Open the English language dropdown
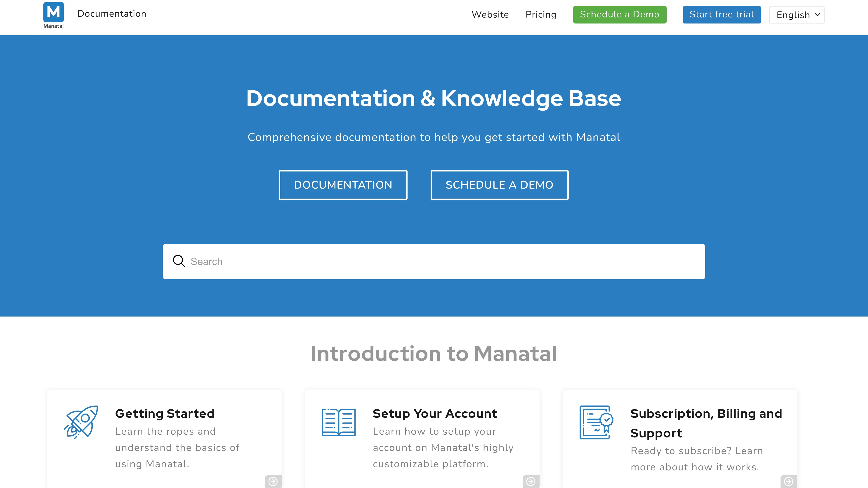The height and width of the screenshot is (488, 868). (797, 15)
